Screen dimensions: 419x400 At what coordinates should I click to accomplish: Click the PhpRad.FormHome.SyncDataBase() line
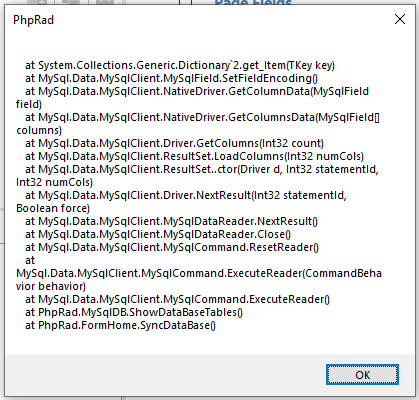pyautogui.click(x=120, y=325)
